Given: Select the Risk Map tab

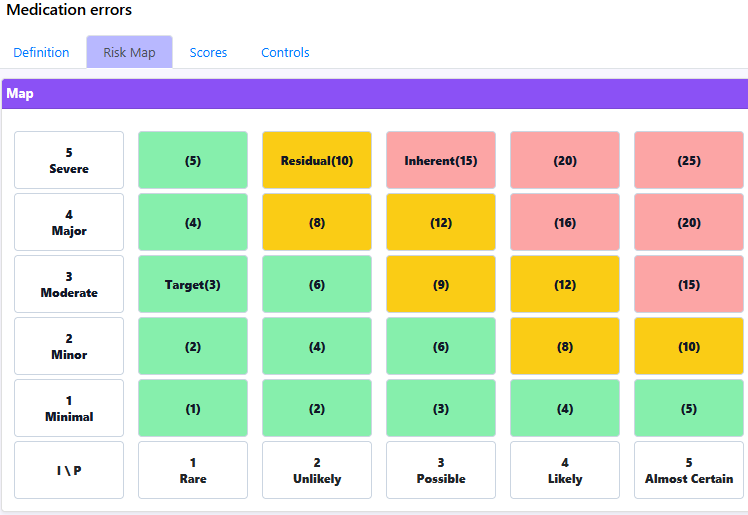Looking at the screenshot, I should (129, 52).
